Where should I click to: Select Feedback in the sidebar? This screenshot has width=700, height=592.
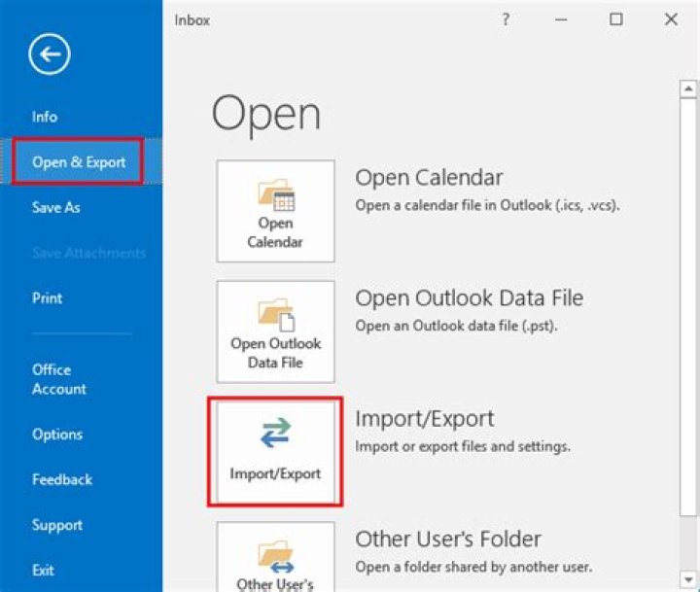[x=62, y=479]
